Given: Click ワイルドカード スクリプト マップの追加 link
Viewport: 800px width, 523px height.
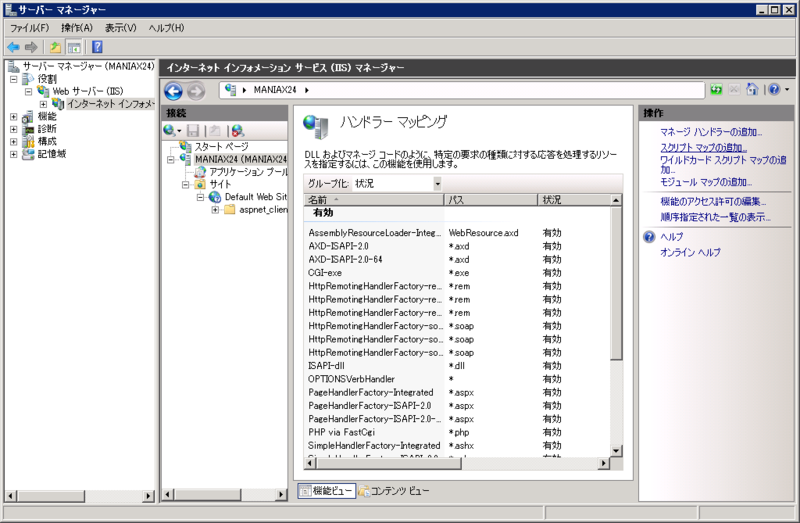Looking at the screenshot, I should [x=723, y=165].
